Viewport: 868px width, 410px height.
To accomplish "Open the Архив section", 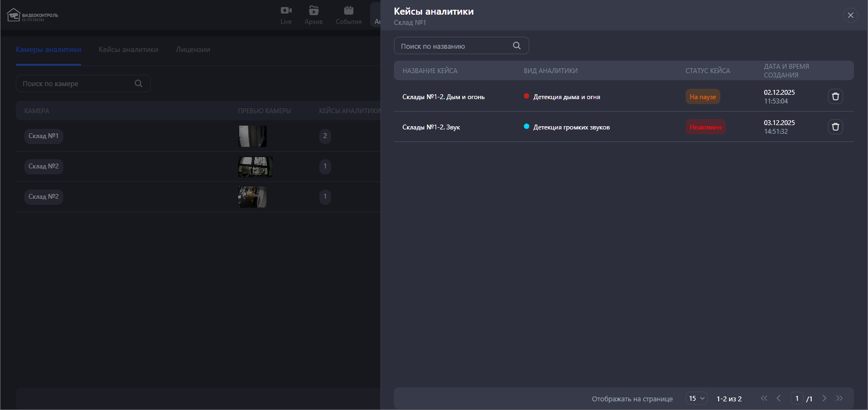I will pyautogui.click(x=313, y=15).
